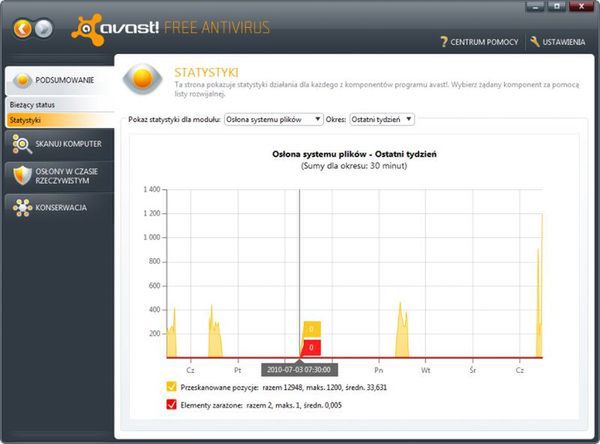Close the avast! window

coord(581,7)
